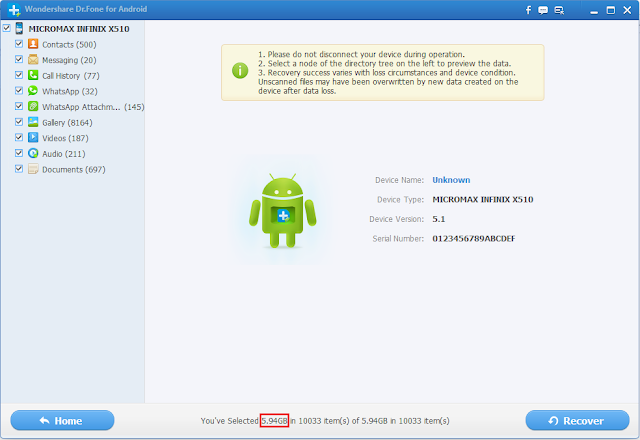
Task: Uncheck the Audio checkbox
Action: click(19, 153)
